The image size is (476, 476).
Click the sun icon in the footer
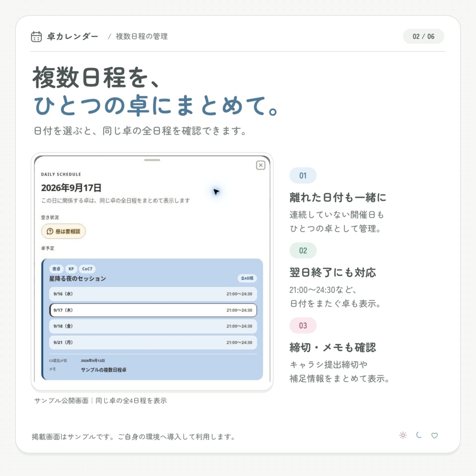(x=403, y=435)
